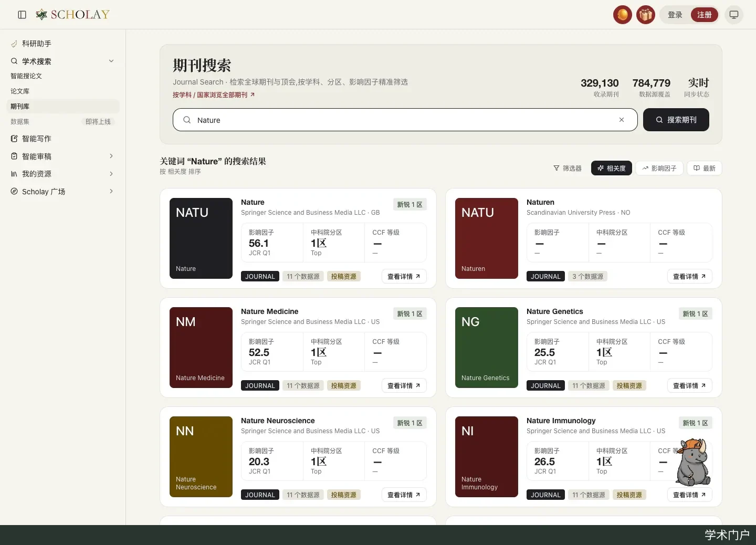Click 数据集 即将上线 sidebar item
The width and height of the screenshot is (756, 545).
click(x=62, y=121)
